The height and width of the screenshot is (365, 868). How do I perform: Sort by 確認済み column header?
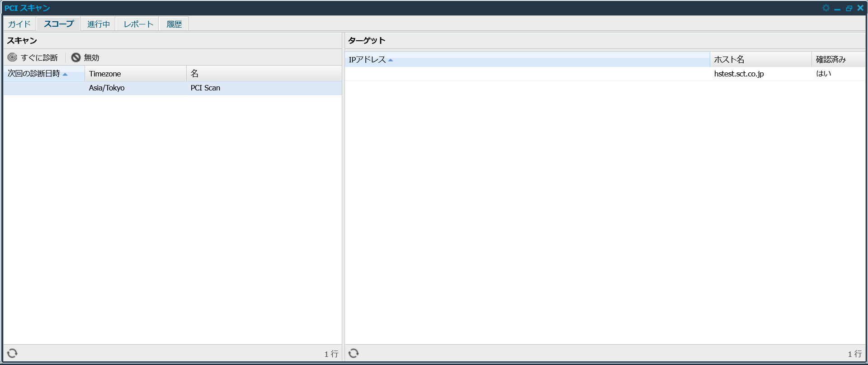[x=839, y=59]
